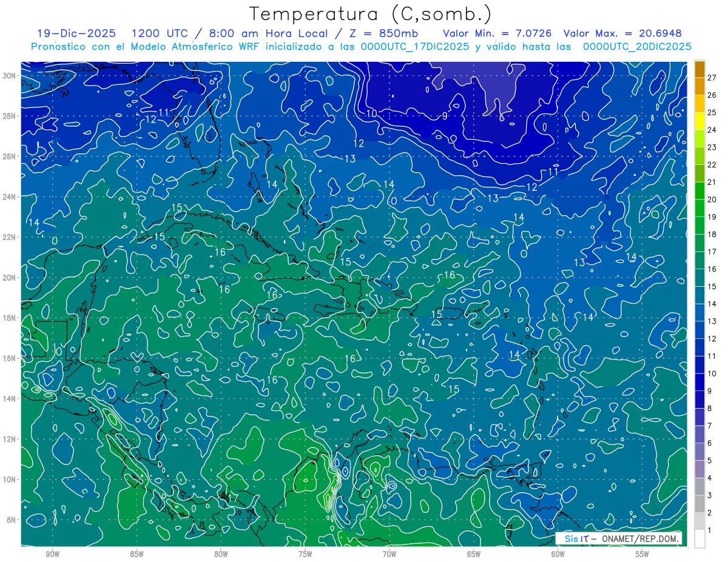Image resolution: width=728 pixels, height=562 pixels.
Task: Click the 16N latitude axis label
Action: [10, 358]
